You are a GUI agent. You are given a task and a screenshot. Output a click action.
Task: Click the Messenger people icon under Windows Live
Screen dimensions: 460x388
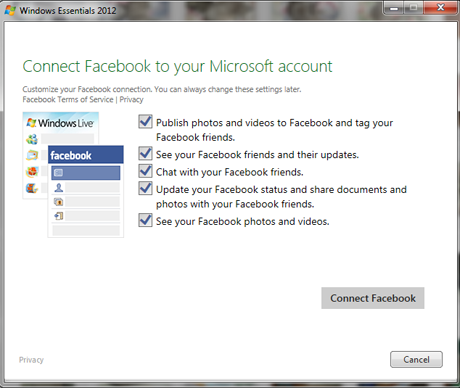(x=32, y=139)
